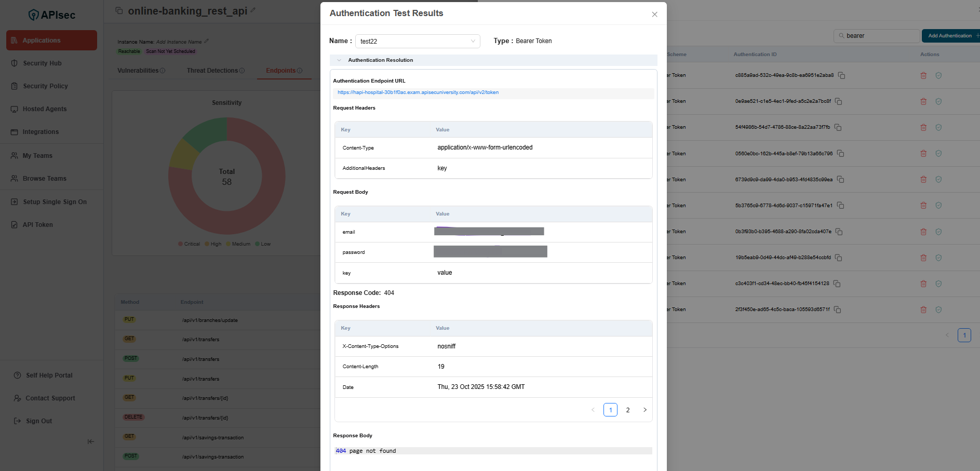Go to page 2 of Response Headers
The width and height of the screenshot is (980, 471).
628,410
